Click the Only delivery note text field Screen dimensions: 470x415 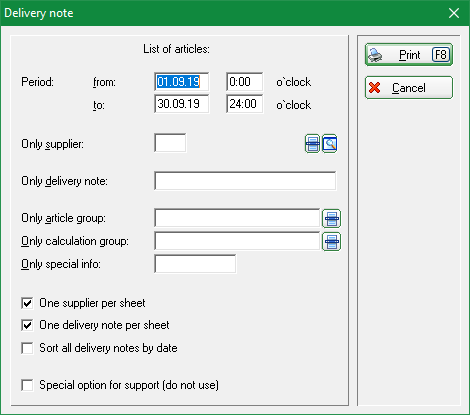click(245, 181)
